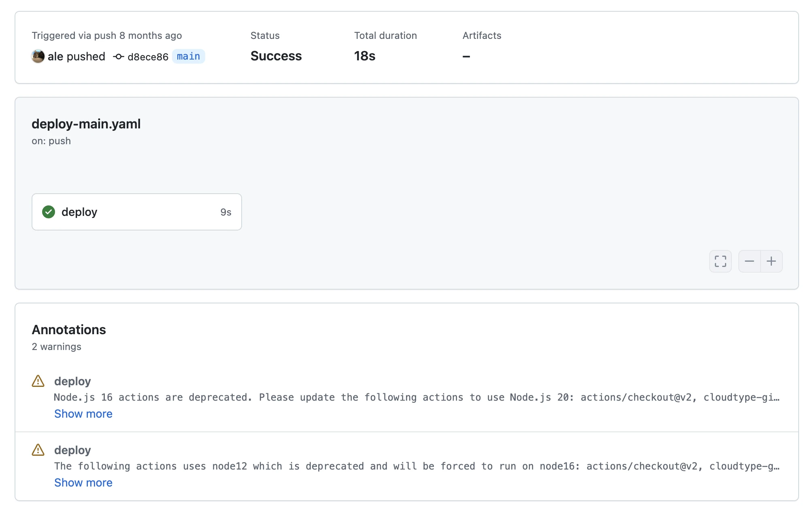812x508 pixels.
Task: Click the first deploy annotation heading
Action: [72, 381]
